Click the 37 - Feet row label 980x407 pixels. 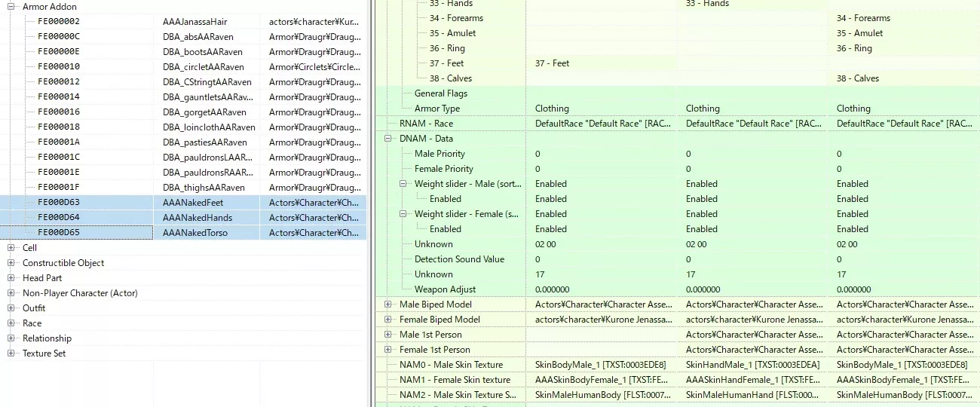pyautogui.click(x=447, y=63)
